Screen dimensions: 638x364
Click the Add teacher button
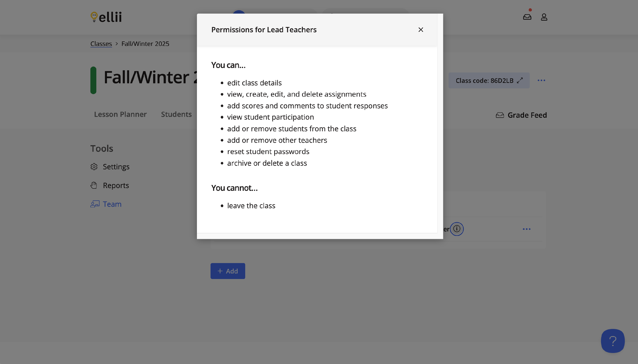228,271
